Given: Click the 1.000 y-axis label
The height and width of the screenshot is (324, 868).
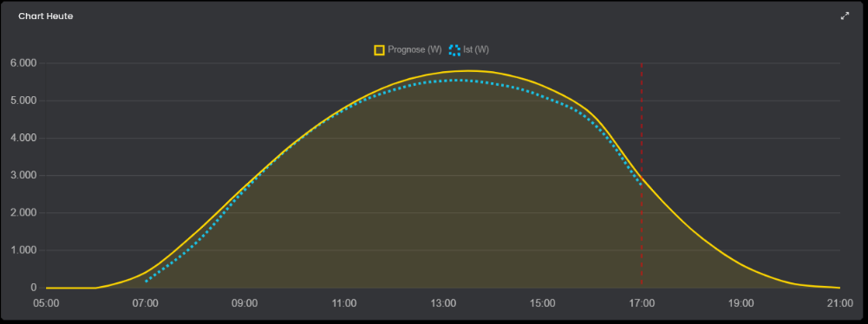Looking at the screenshot, I should point(23,250).
